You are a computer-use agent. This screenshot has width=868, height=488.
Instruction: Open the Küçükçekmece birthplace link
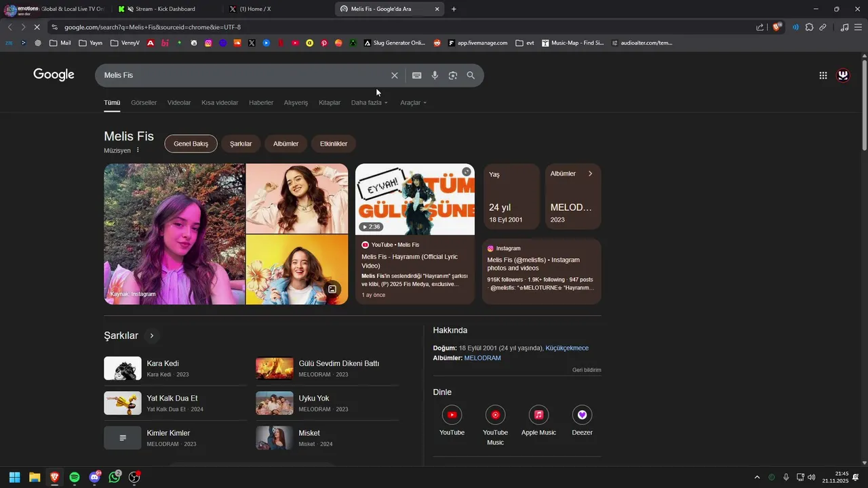click(567, 348)
